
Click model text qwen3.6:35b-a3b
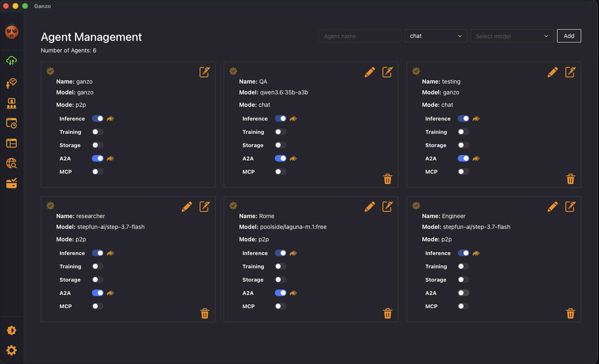pos(284,92)
